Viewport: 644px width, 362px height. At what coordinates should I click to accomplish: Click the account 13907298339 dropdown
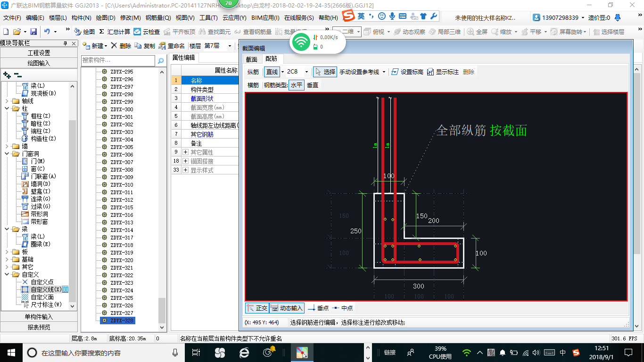(x=559, y=18)
